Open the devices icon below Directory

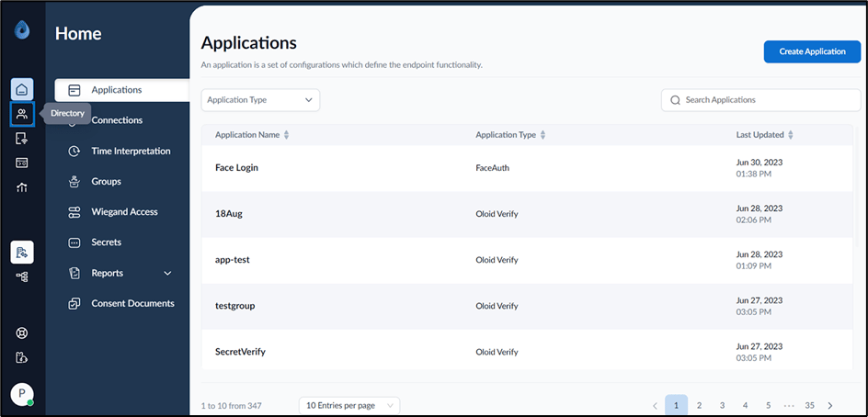click(x=22, y=139)
